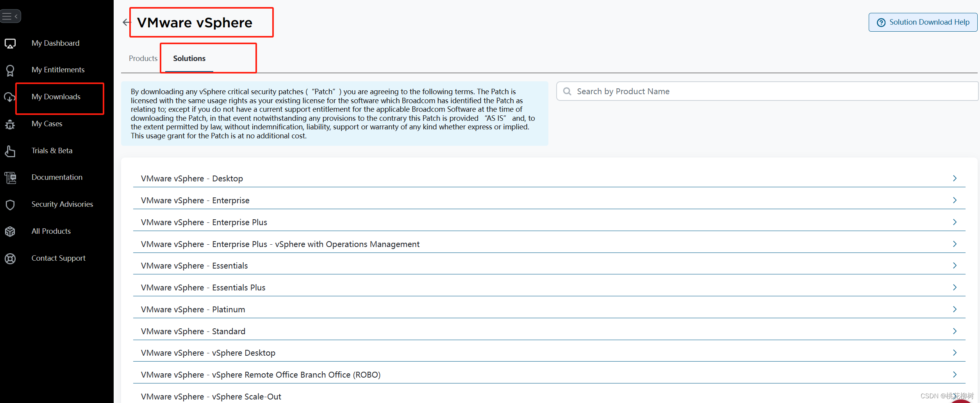Expand VMware vSphere - Platinum chevron
Image resolution: width=980 pixels, height=403 pixels.
955,309
